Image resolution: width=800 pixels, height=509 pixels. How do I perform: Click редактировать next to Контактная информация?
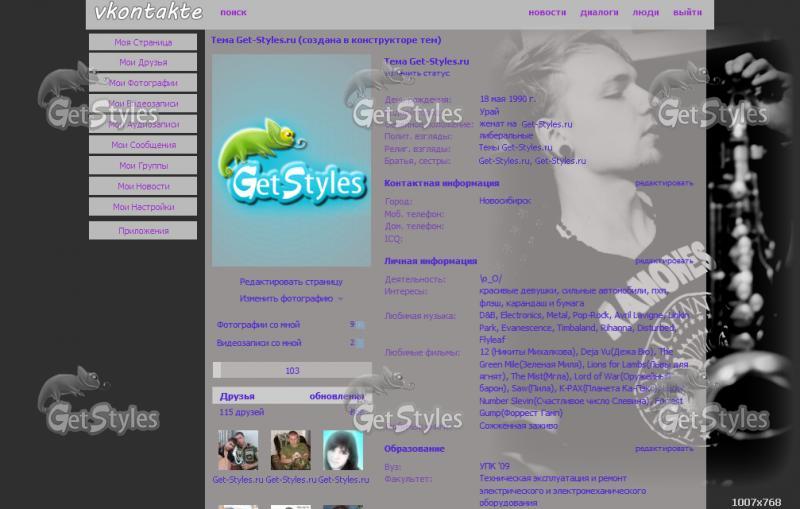[664, 183]
